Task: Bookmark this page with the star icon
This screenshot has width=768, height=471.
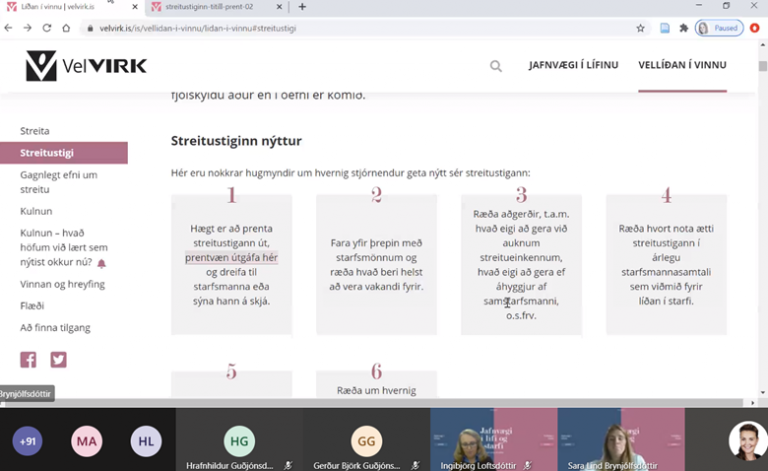Action: tap(640, 28)
